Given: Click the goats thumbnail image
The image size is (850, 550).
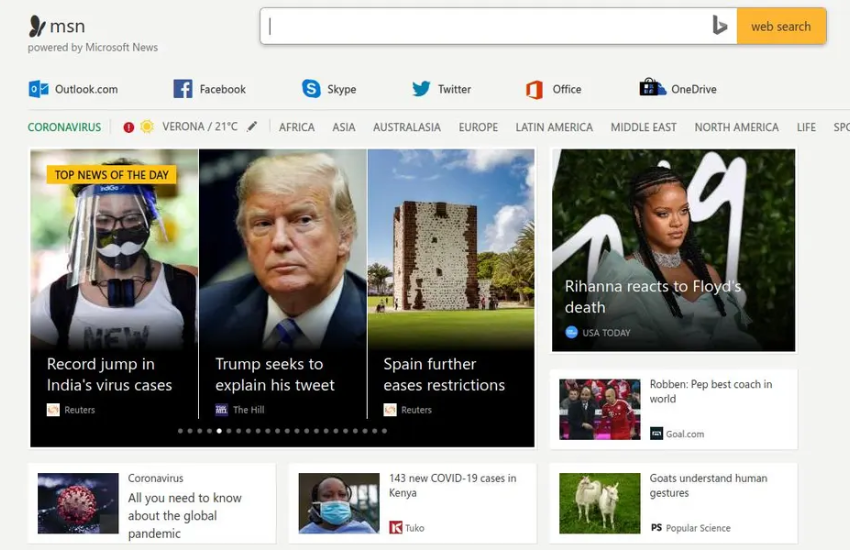Looking at the screenshot, I should [x=600, y=503].
